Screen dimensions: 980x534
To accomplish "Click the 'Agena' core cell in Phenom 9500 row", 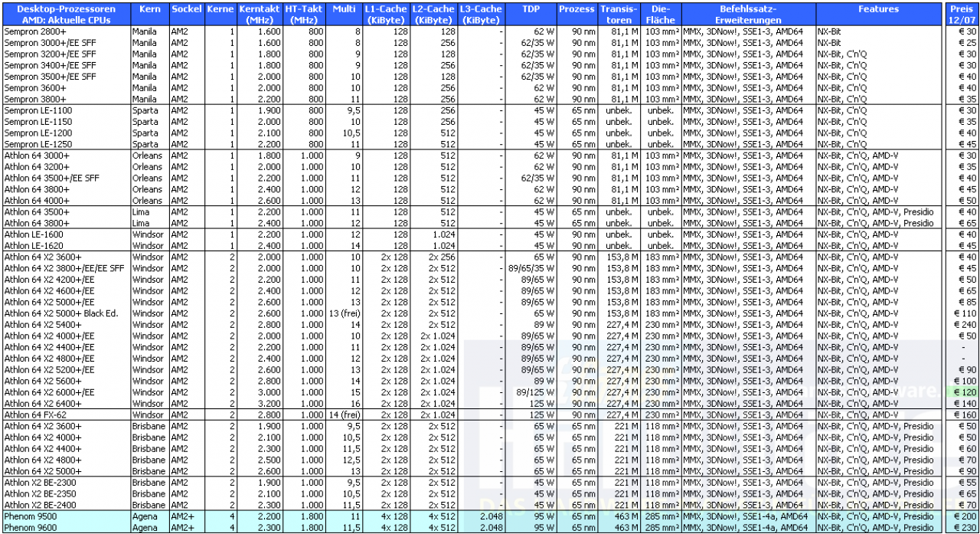I will click(x=143, y=517).
